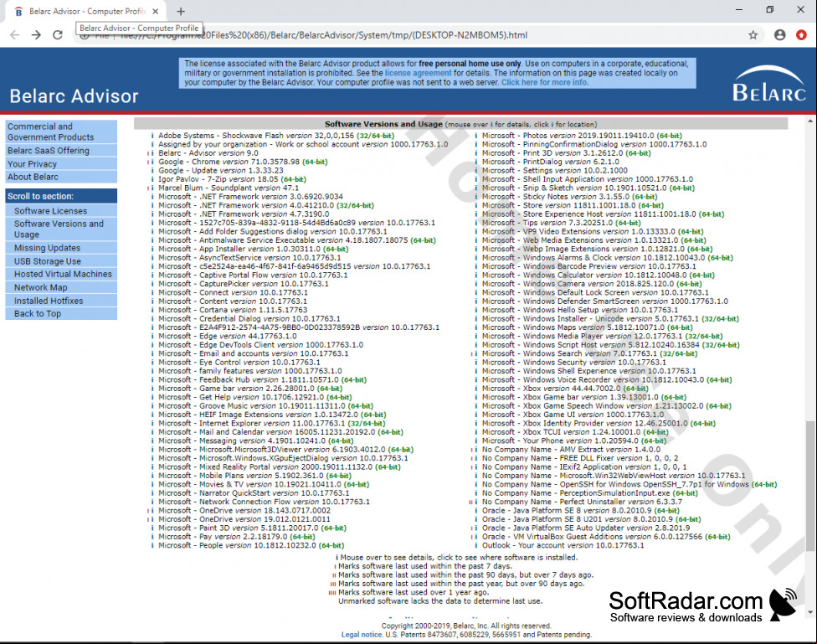Click the info icon beside Microsoft - Sticky Notes

(x=475, y=197)
